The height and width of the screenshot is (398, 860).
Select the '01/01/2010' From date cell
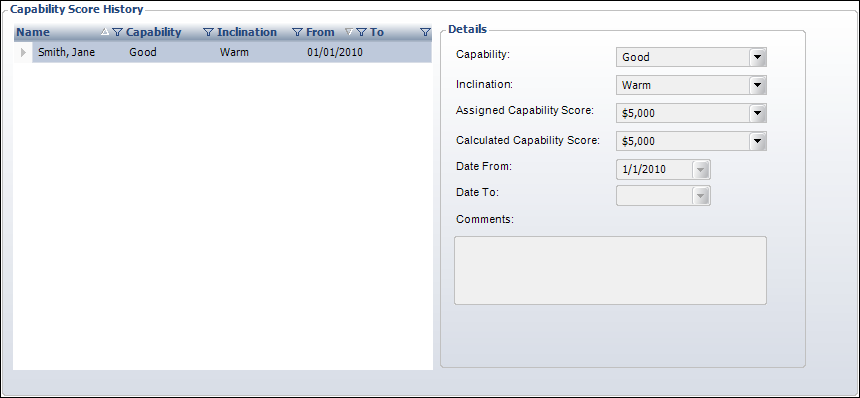(335, 53)
